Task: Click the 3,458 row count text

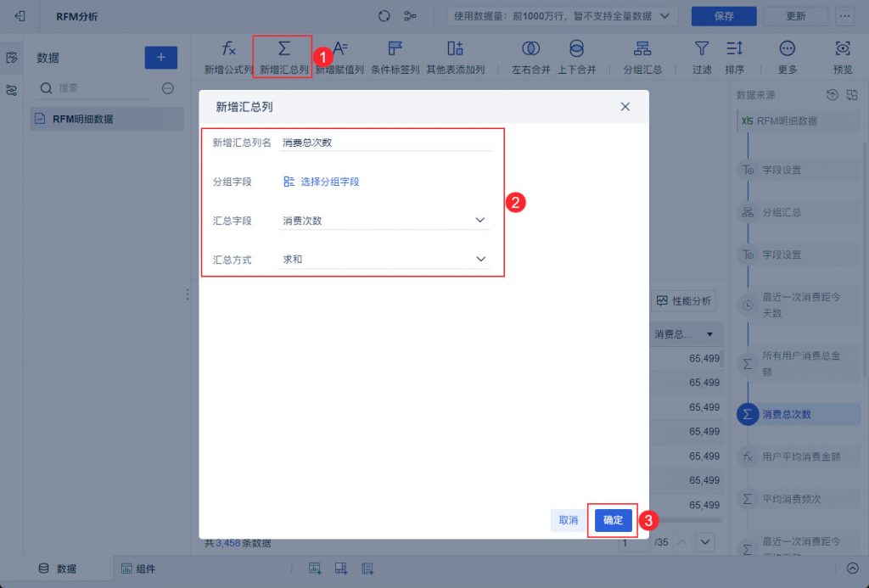Action: [227, 543]
